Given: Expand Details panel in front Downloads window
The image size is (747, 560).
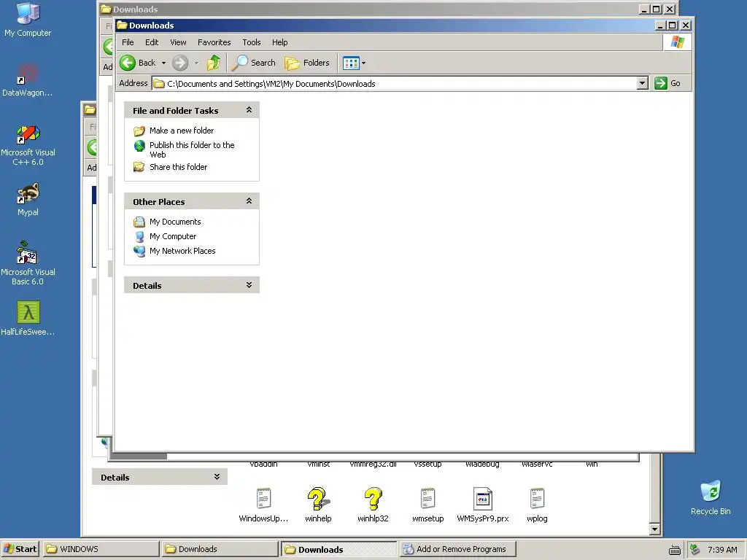Looking at the screenshot, I should click(249, 285).
